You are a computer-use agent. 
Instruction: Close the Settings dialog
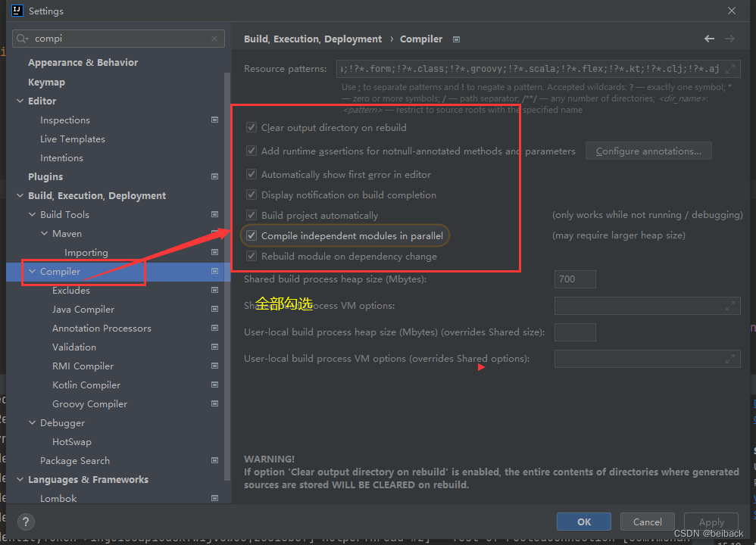point(732,11)
